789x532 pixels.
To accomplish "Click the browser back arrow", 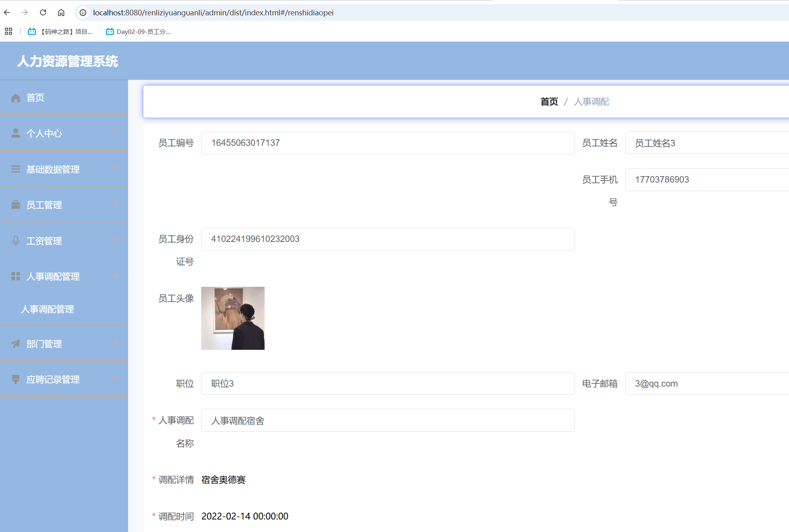I will (x=6, y=13).
